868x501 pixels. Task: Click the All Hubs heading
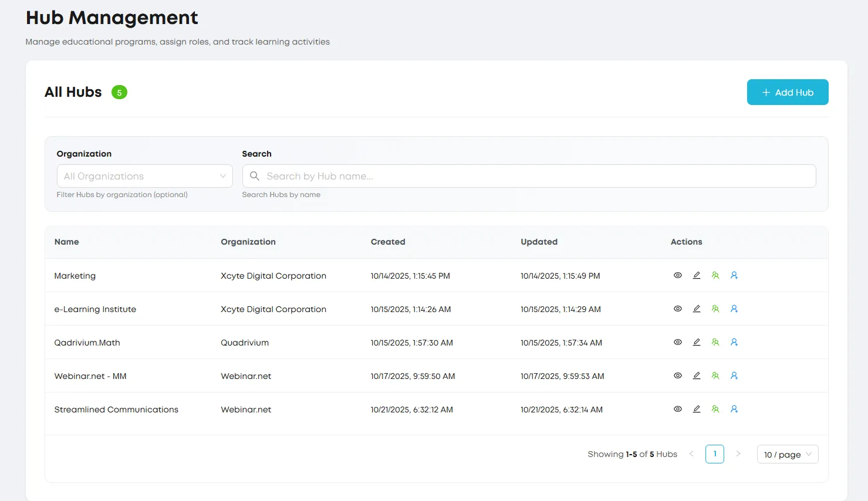(x=73, y=92)
